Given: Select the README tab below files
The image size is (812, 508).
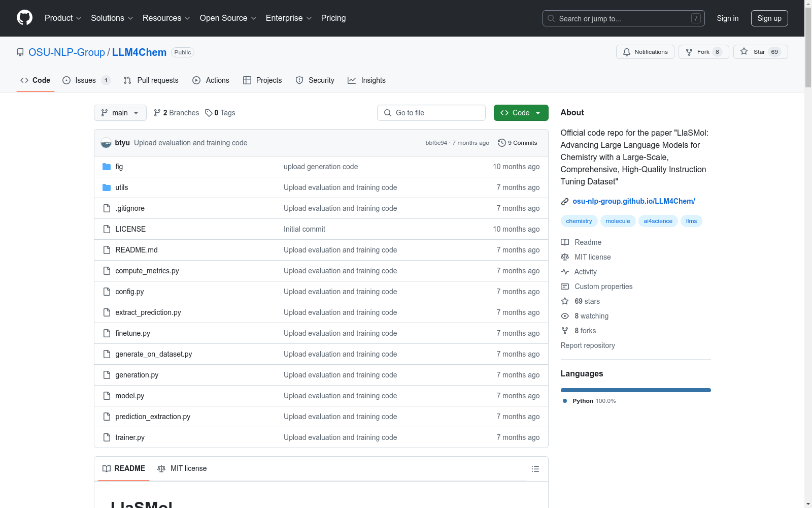Looking at the screenshot, I should (x=124, y=468).
